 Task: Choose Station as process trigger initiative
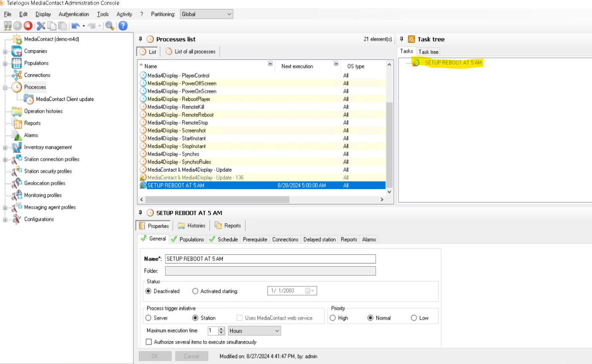point(195,318)
